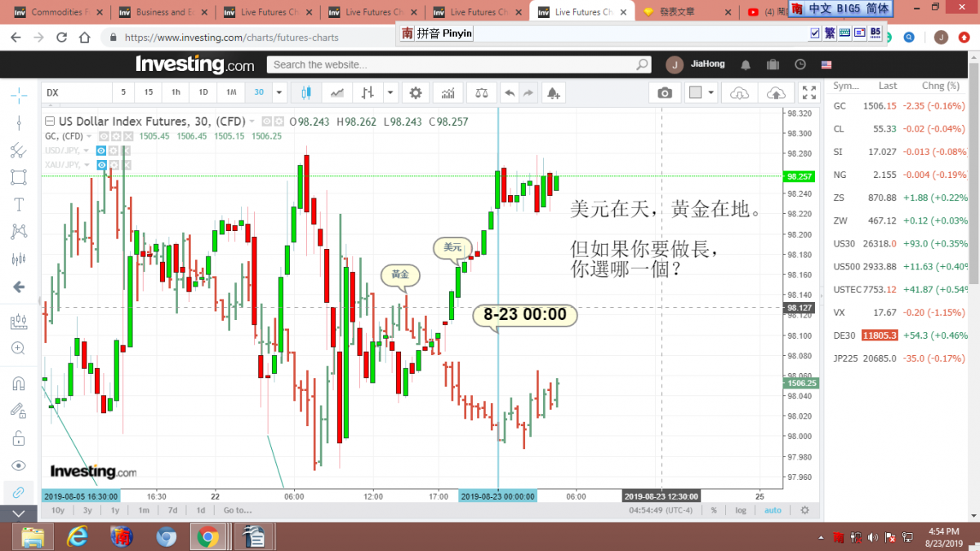
Task: Select the vertical line drawing tool
Action: 19,122
